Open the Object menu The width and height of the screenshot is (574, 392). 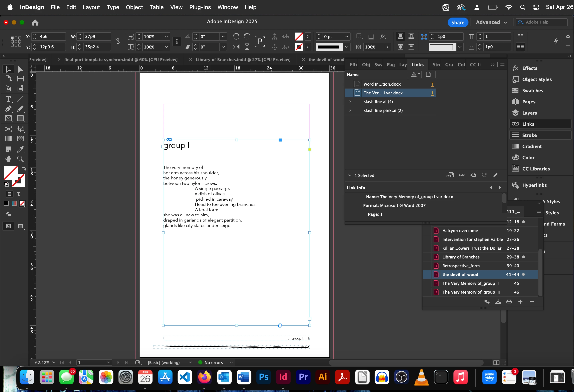[x=134, y=7]
